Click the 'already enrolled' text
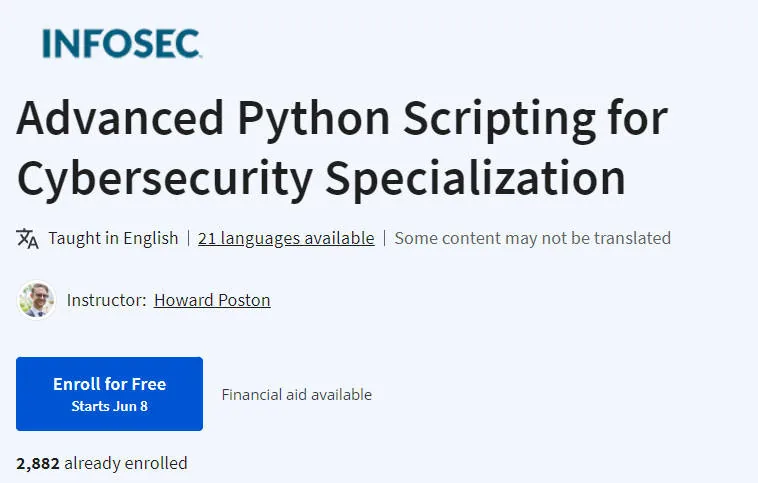758x483 pixels. click(126, 463)
